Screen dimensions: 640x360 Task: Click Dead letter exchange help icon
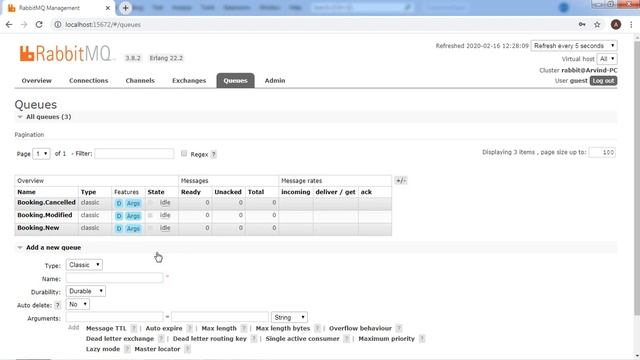[x=161, y=339]
